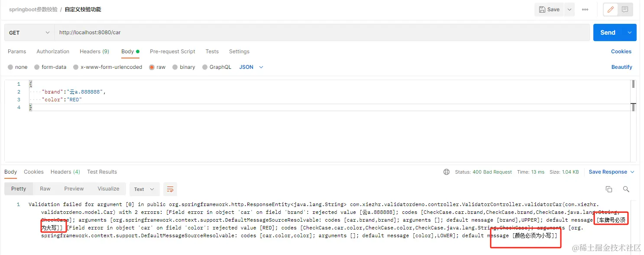Open the three-dots more actions menu
644x255 pixels.
585,10
